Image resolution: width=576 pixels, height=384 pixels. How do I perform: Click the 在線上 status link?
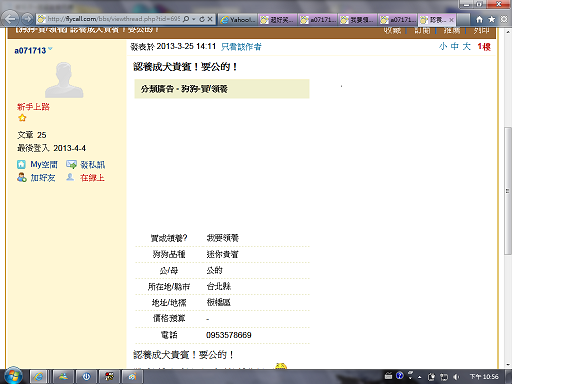[92, 178]
